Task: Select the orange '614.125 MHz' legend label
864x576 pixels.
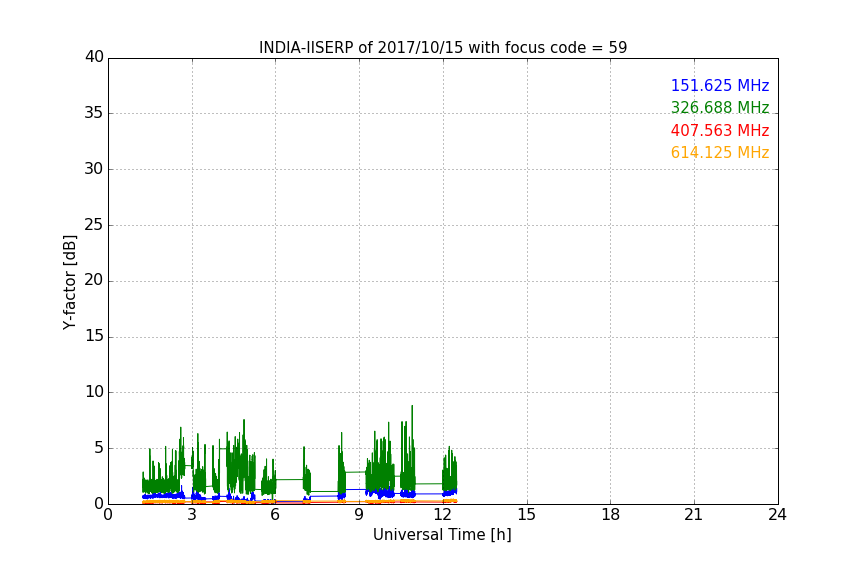Action: tap(720, 153)
